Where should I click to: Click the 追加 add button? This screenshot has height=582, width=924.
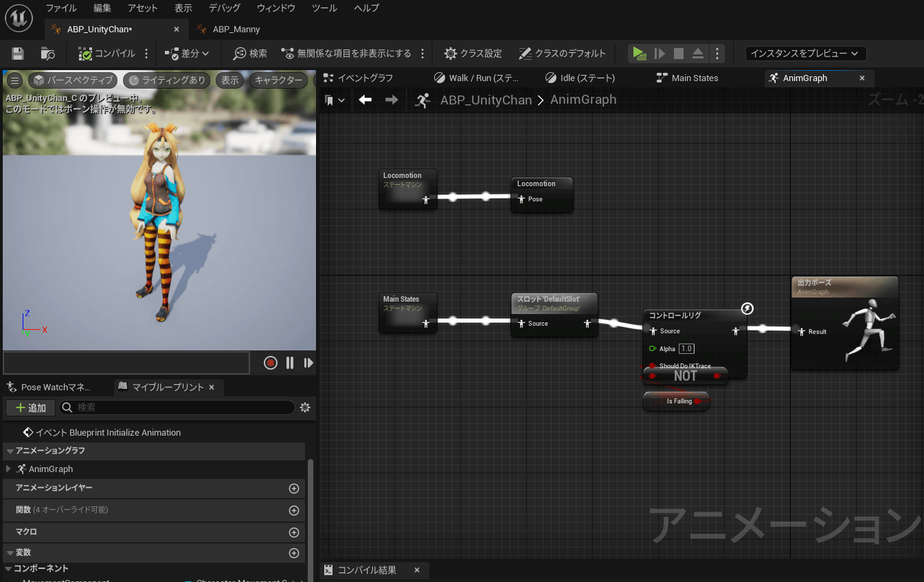tap(30, 407)
